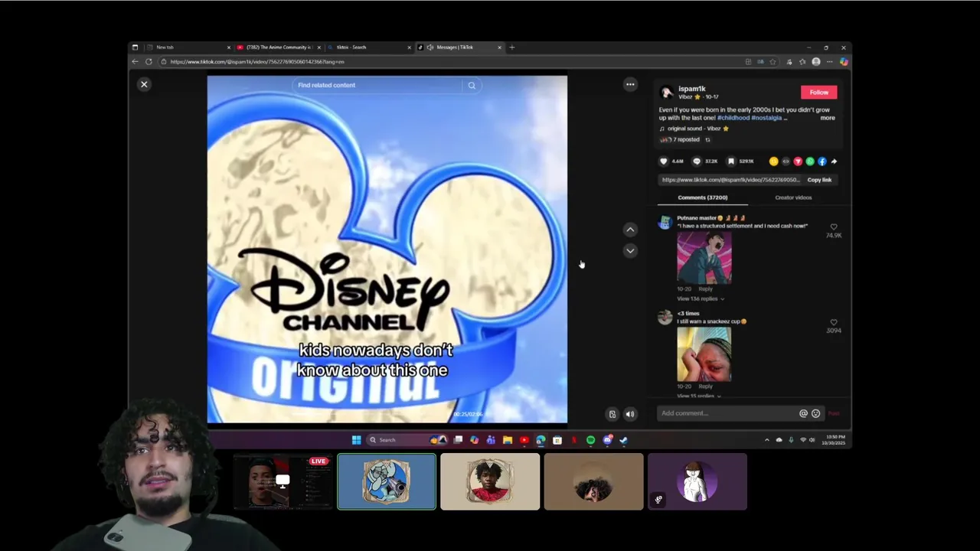The height and width of the screenshot is (551, 980).
Task: Click the search magnifier in Find related content
Action: pos(472,85)
